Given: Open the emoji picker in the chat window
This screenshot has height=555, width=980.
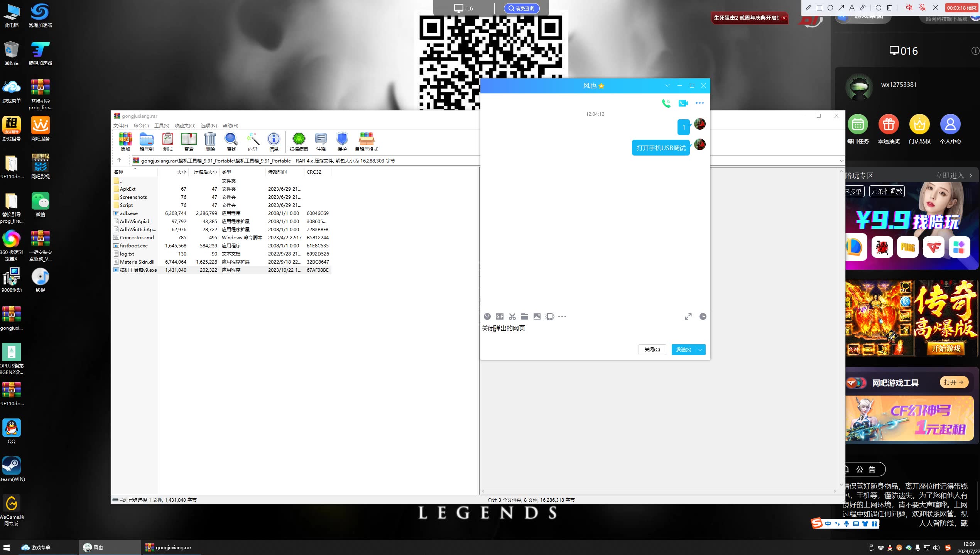Looking at the screenshot, I should [x=487, y=316].
